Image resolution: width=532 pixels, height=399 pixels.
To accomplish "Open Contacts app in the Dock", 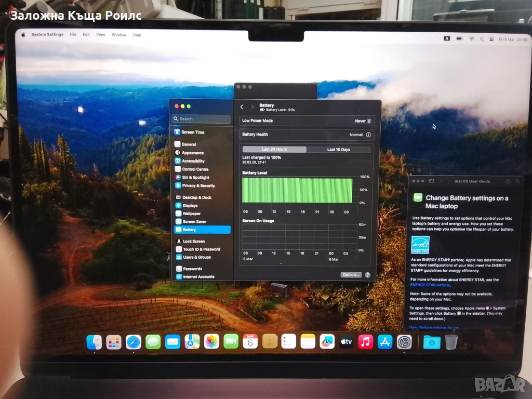I will pyautogui.click(x=270, y=341).
